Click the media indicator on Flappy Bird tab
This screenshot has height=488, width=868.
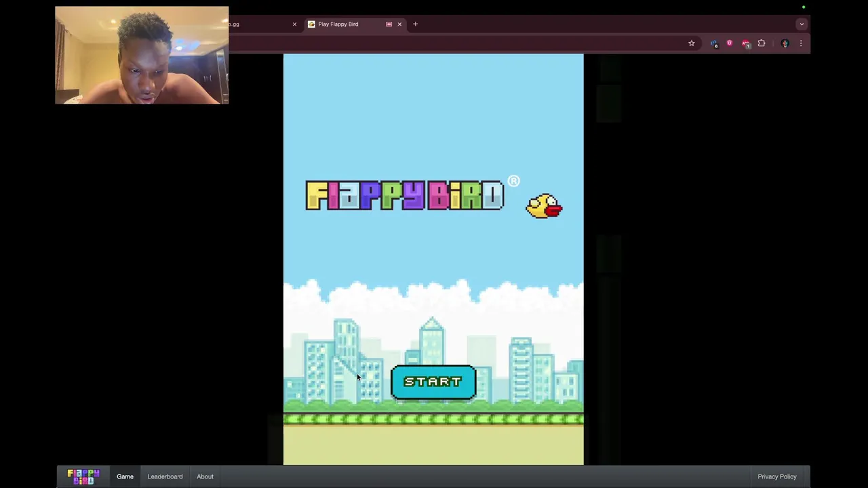point(389,24)
